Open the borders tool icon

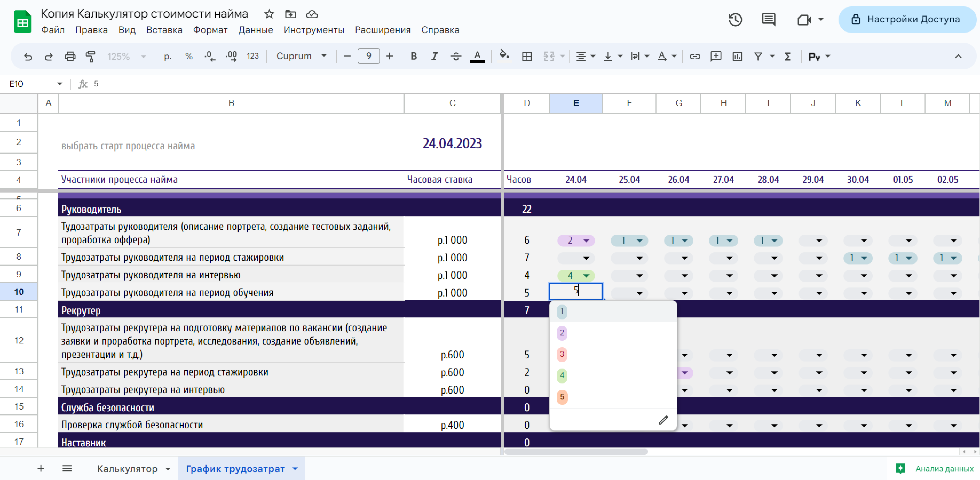(526, 56)
